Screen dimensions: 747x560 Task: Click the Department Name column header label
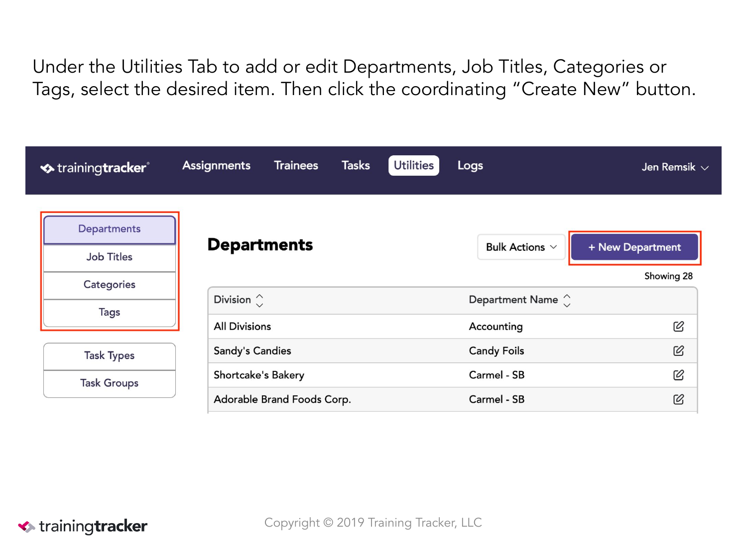[x=513, y=300]
